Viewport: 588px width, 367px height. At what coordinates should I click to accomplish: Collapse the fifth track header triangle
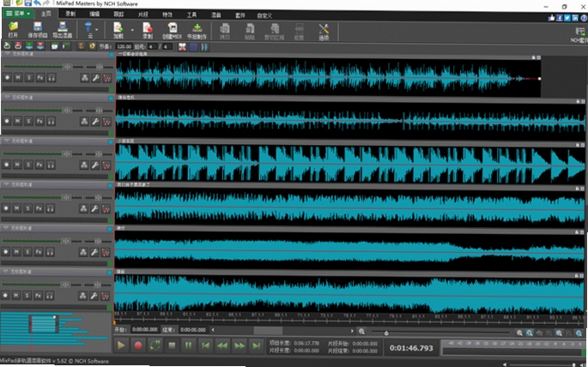6,228
